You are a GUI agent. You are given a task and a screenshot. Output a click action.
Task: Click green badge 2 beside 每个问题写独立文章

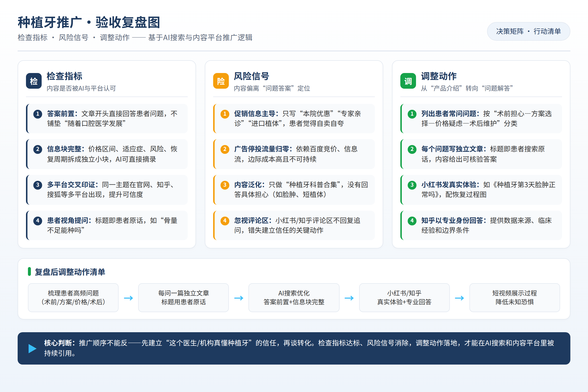[412, 149]
